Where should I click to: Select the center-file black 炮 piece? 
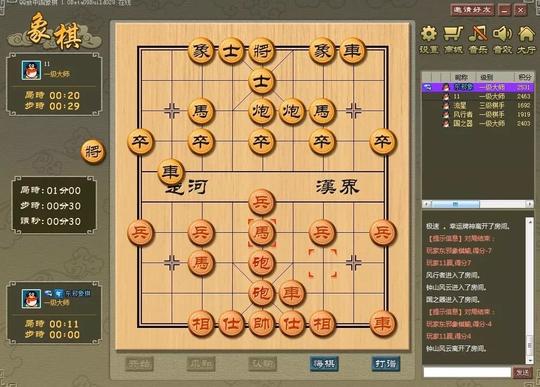coord(261,111)
